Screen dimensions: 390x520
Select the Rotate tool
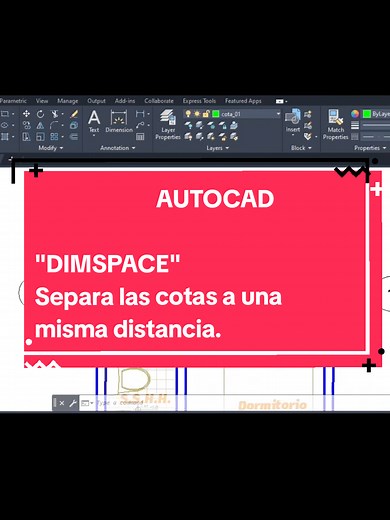40,114
